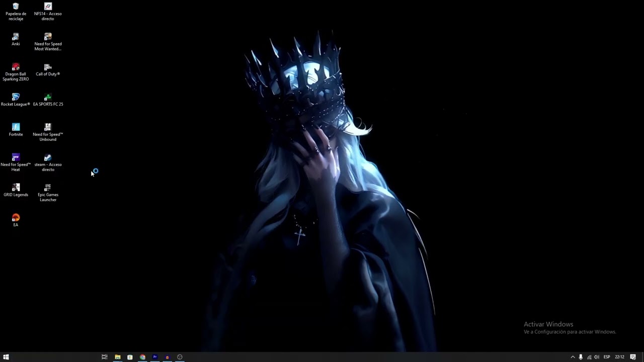
Task: Open the clock showing 22:12
Action: (620, 357)
